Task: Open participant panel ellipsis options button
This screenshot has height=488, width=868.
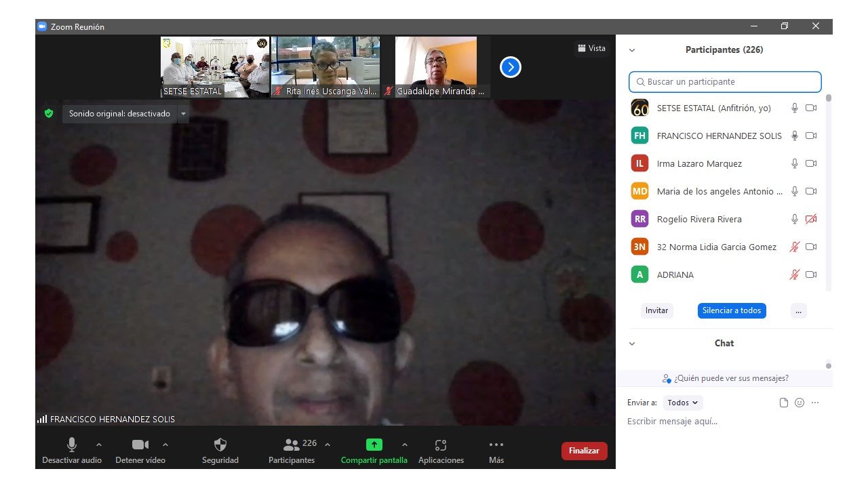Action: pos(798,310)
